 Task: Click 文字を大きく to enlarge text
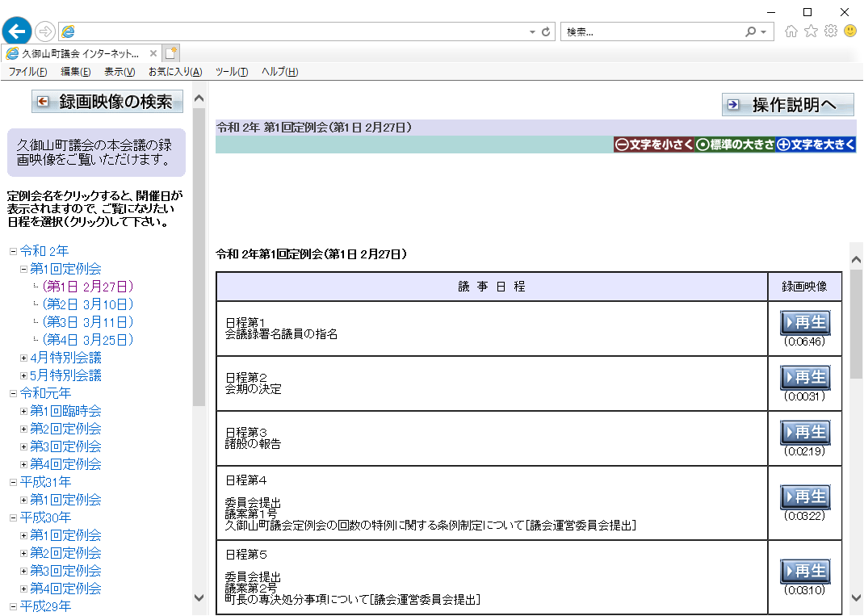coord(816,145)
